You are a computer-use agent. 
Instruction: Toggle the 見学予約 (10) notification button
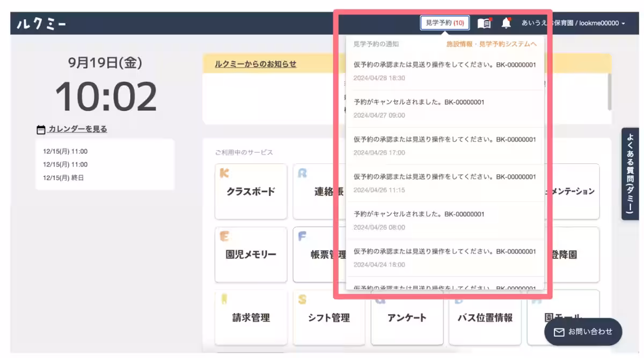(x=444, y=23)
